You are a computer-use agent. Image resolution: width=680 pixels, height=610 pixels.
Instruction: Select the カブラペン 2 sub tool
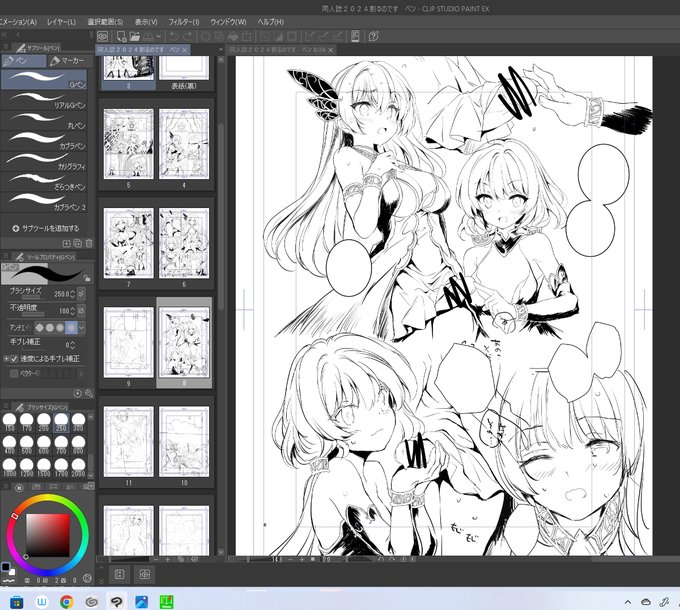click(44, 202)
